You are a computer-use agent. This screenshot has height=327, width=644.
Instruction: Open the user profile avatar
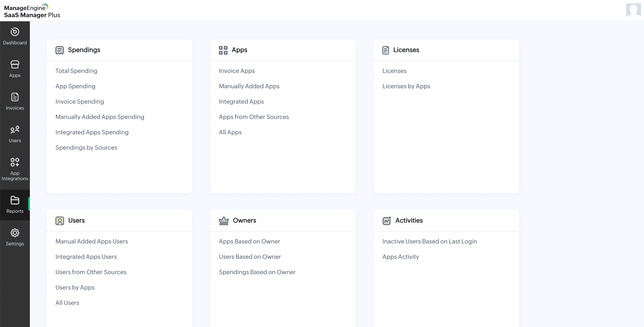click(634, 10)
